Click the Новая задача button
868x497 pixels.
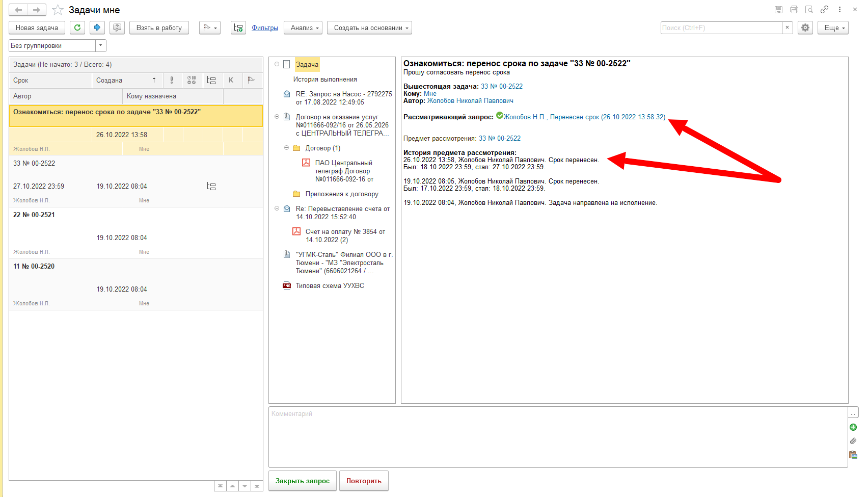pyautogui.click(x=37, y=28)
